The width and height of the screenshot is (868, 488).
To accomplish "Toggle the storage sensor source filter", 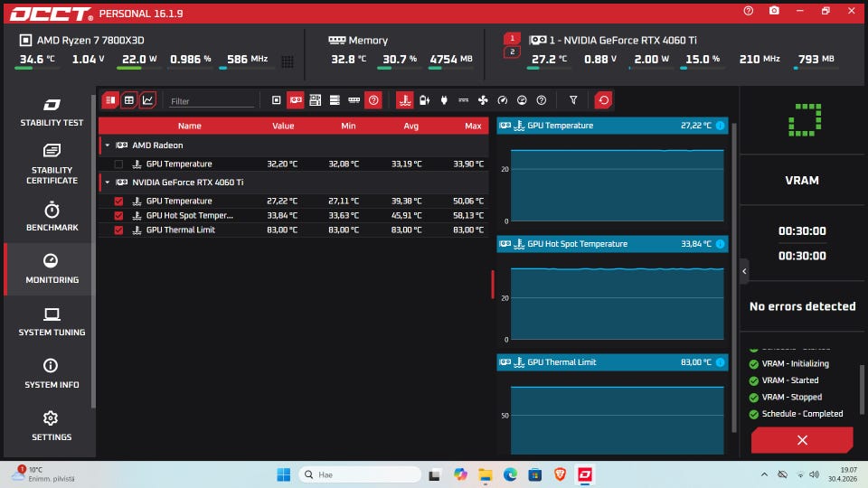I will click(335, 100).
